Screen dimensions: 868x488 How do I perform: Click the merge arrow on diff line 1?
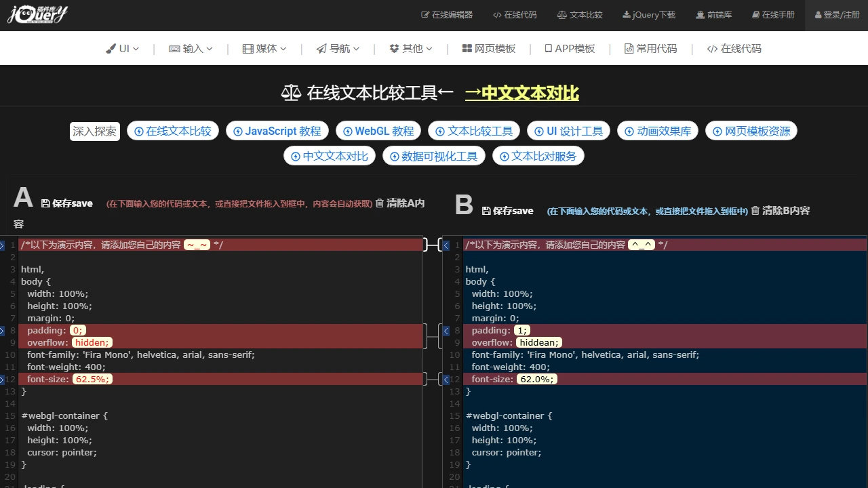tap(446, 245)
